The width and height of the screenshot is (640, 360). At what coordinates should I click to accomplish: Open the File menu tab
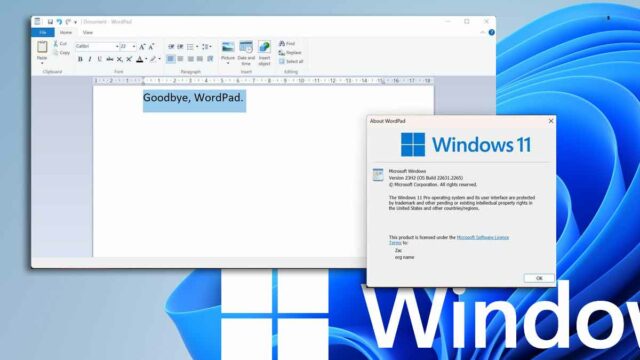click(x=43, y=32)
